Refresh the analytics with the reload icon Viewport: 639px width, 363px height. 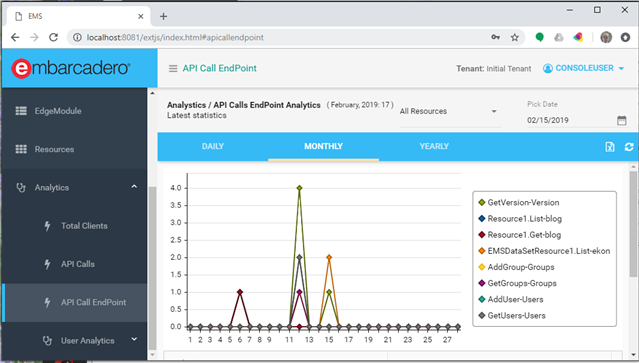tap(629, 147)
